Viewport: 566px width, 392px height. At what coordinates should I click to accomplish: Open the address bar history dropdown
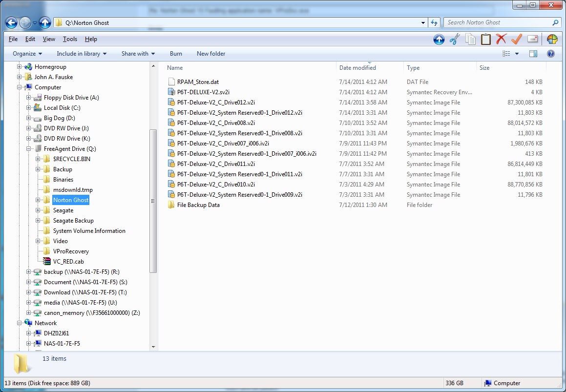pyautogui.click(x=423, y=22)
